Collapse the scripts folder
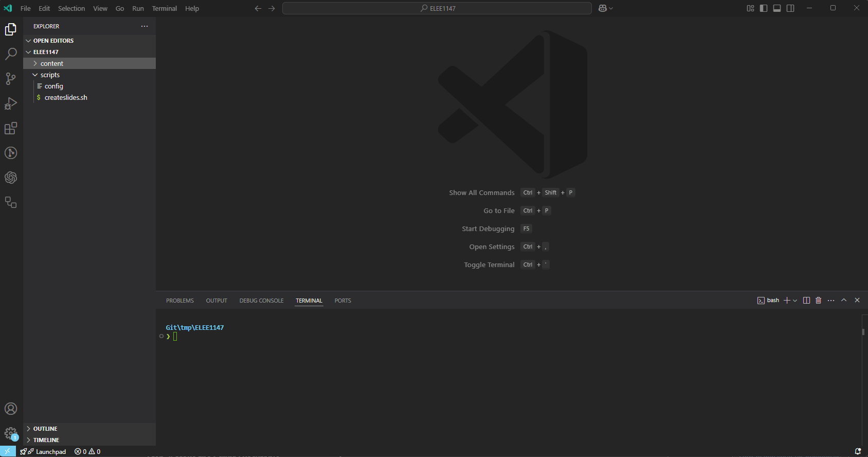 click(50, 75)
